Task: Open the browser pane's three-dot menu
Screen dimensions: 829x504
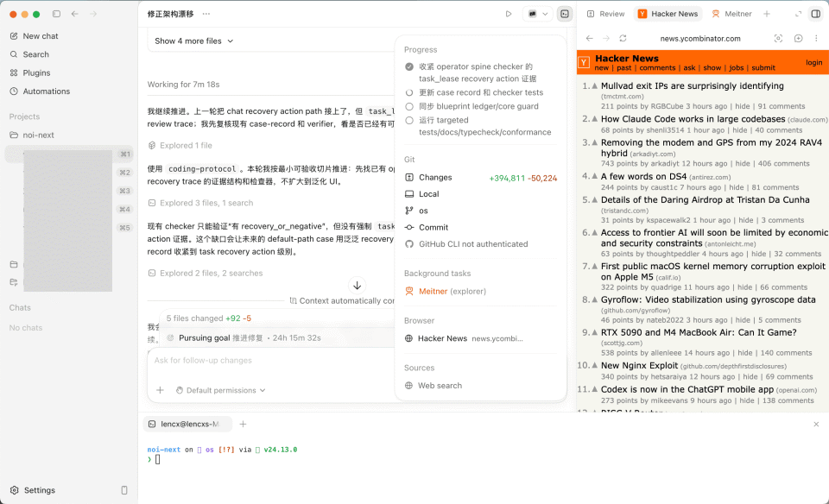Action: pos(816,38)
